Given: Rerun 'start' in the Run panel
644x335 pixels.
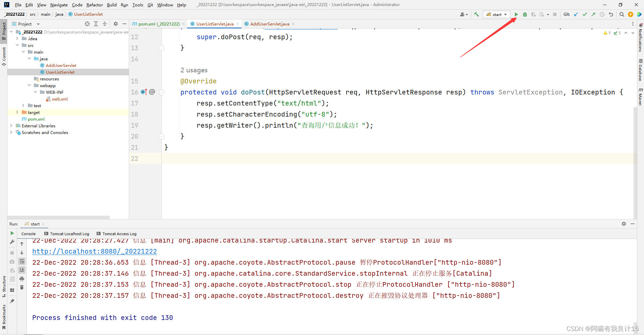Looking at the screenshot, I should 12,233.
